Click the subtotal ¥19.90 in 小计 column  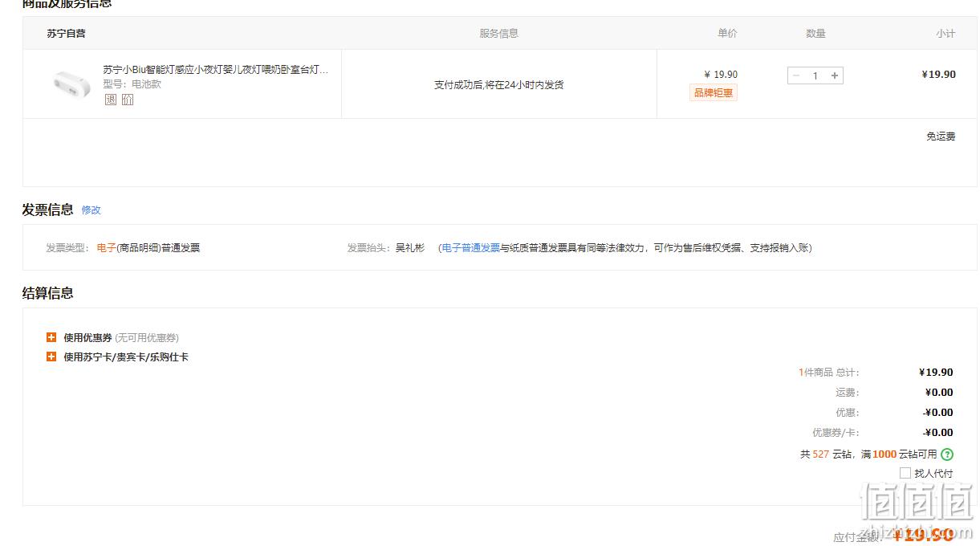pos(938,75)
